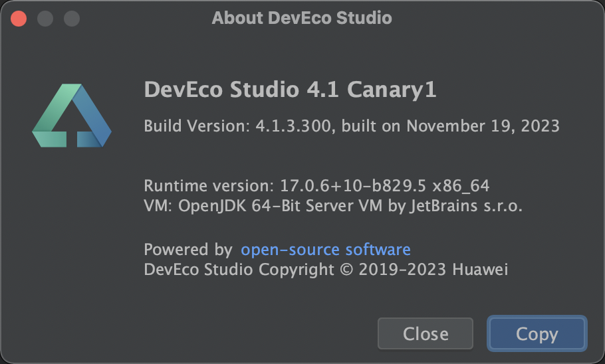The width and height of the screenshot is (605, 364).
Task: Click the Powered by label
Action: tap(188, 250)
